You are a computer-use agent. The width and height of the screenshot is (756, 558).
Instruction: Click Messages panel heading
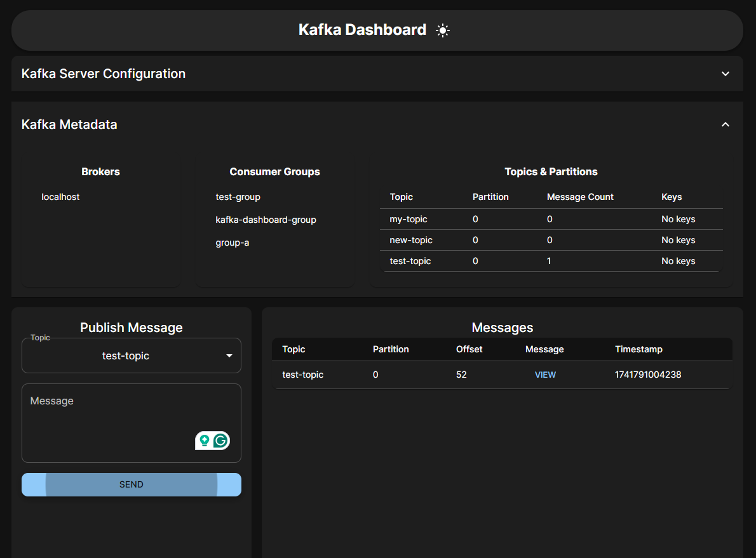tap(502, 328)
